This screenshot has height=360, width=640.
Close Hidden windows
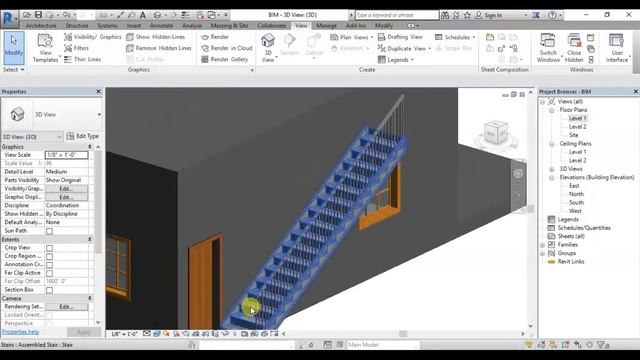click(x=574, y=48)
